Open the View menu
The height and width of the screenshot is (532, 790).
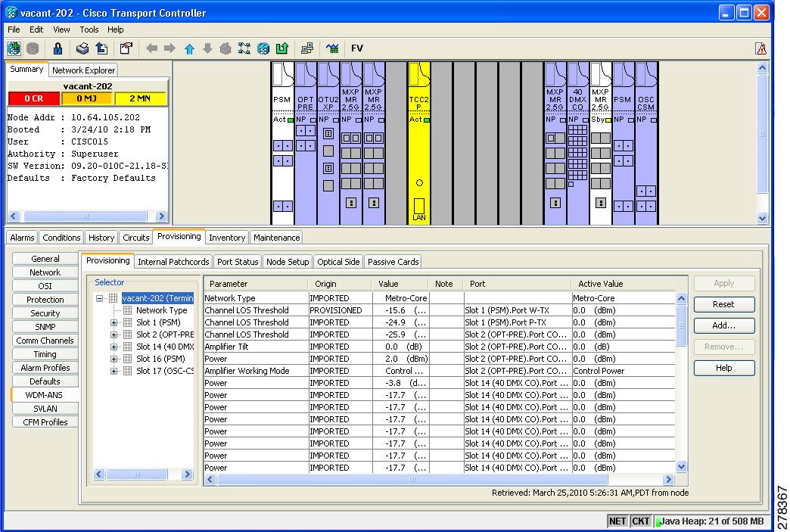pyautogui.click(x=61, y=30)
